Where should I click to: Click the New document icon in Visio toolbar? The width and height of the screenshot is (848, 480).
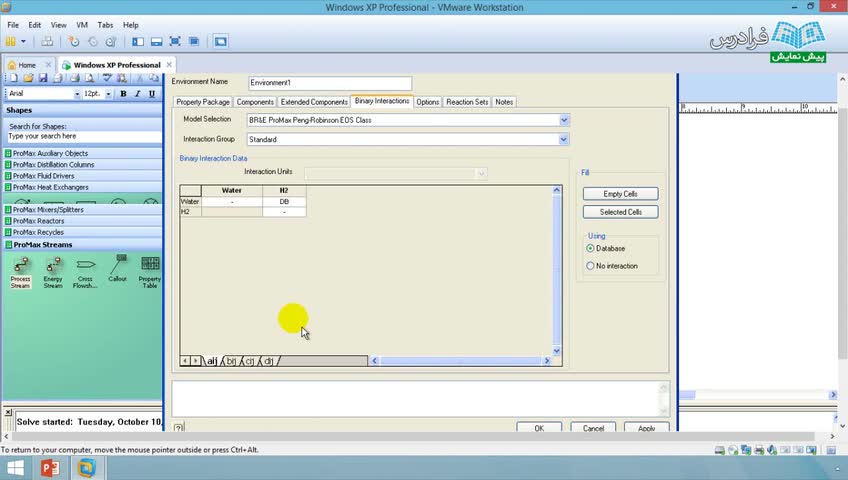click(14, 78)
